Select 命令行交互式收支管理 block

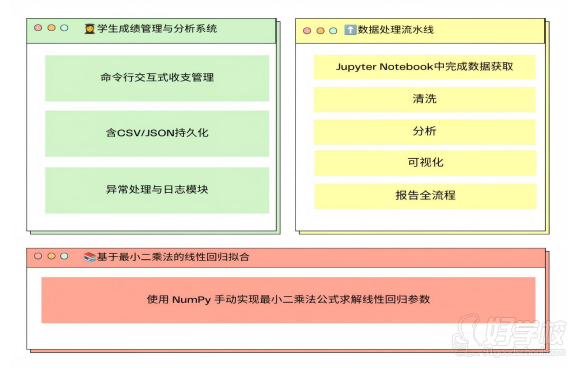coord(157,78)
